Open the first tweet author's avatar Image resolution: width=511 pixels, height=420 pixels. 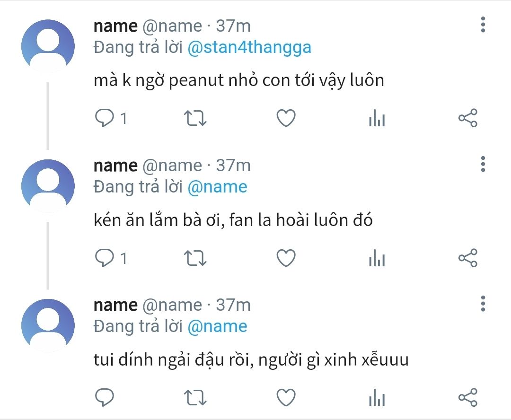click(x=48, y=46)
